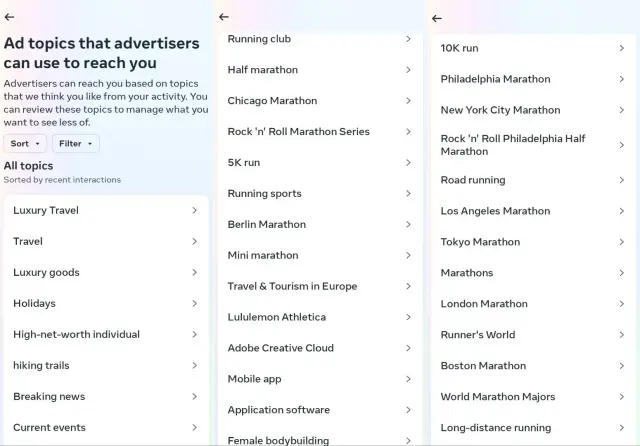This screenshot has height=446, width=640.
Task: Tap the hiking trails chevron arrow
Action: [x=194, y=366]
